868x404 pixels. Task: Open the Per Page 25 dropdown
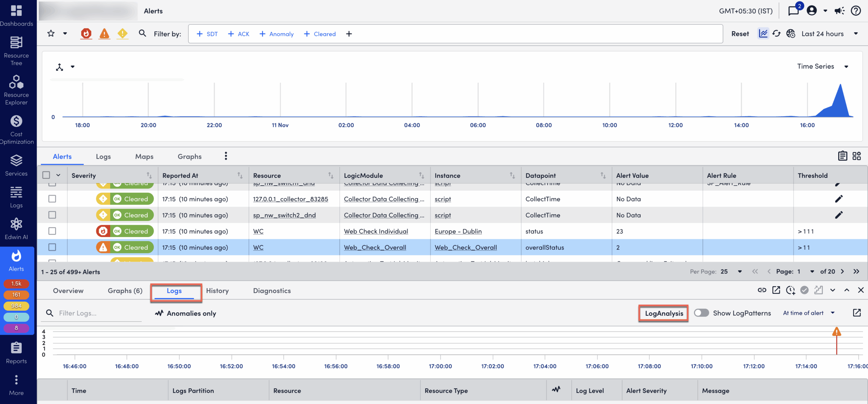click(x=730, y=271)
